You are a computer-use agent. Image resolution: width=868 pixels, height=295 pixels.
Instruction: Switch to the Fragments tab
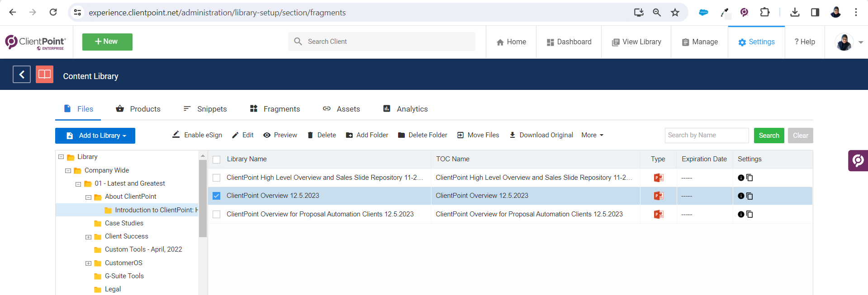tap(275, 109)
